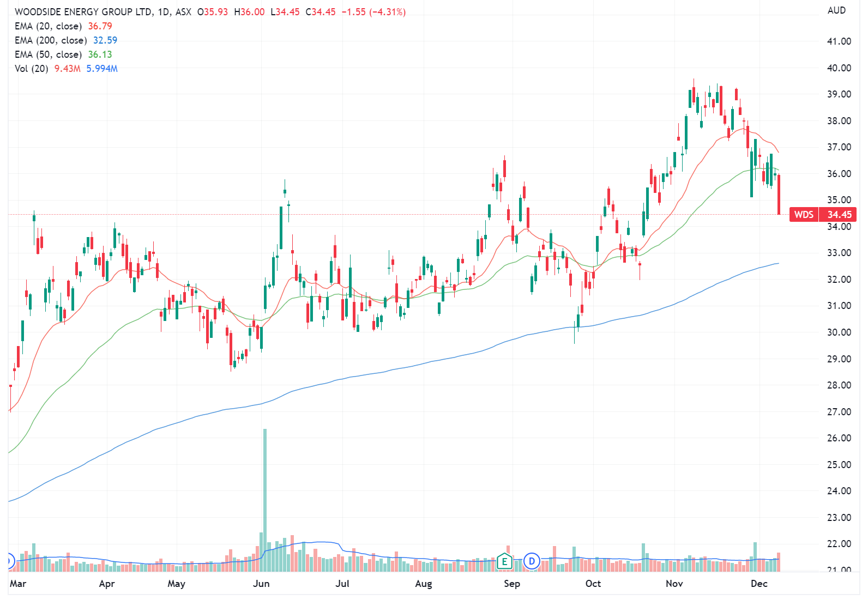Click the 41.00 price axis label
The width and height of the screenshot is (868, 600).
[839, 41]
